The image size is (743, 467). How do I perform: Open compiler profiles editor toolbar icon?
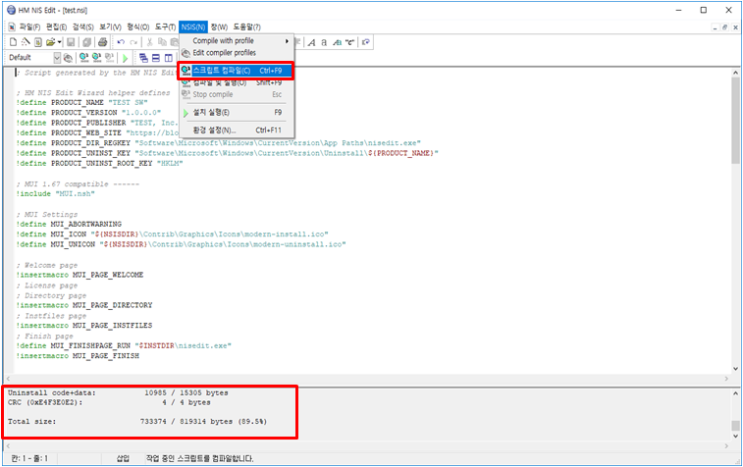click(x=68, y=58)
